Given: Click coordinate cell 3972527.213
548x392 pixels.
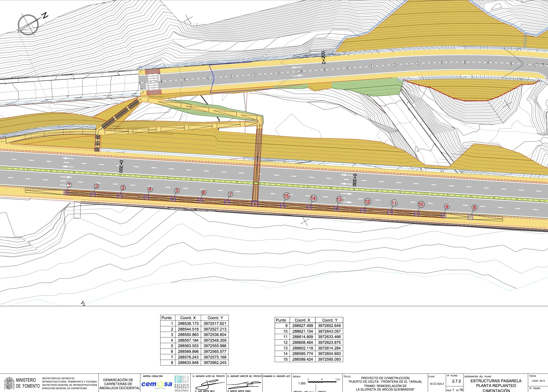Looking at the screenshot, I should coord(215,329).
